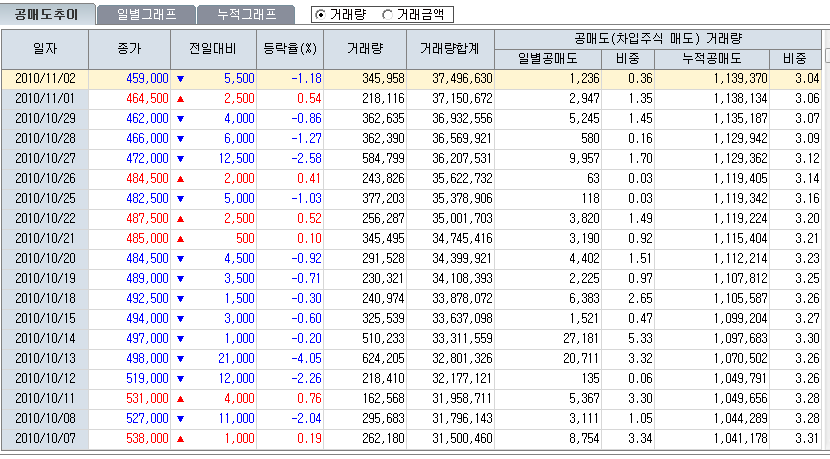Select the 2010/10/14 date row
This screenshot has height=459, width=830.
click(x=45, y=338)
